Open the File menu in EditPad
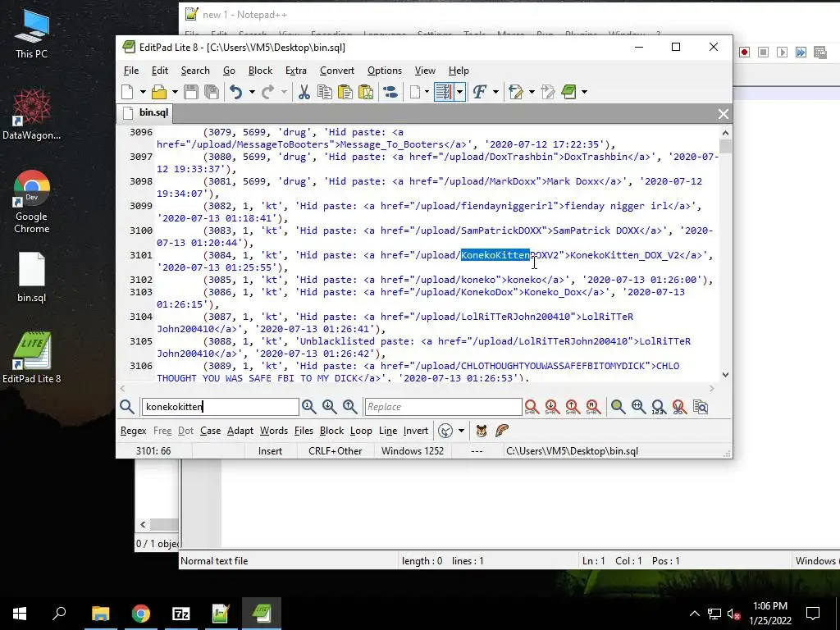This screenshot has width=840, height=630. pyautogui.click(x=130, y=71)
